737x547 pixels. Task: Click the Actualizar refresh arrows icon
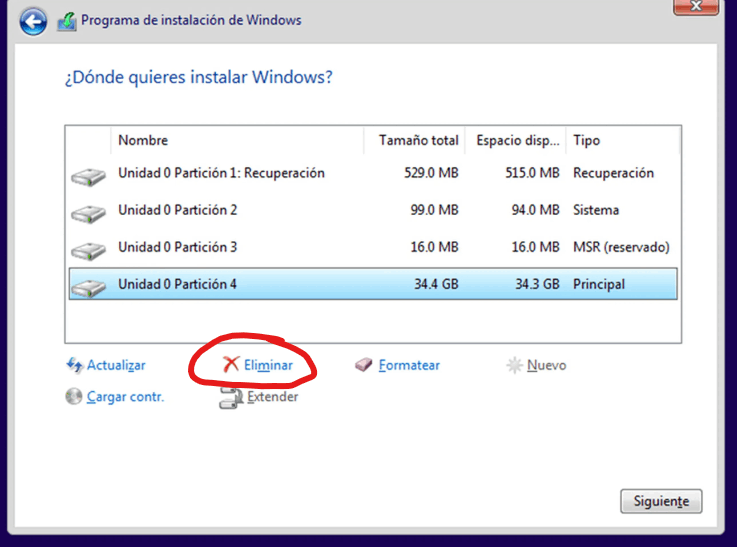[74, 365]
